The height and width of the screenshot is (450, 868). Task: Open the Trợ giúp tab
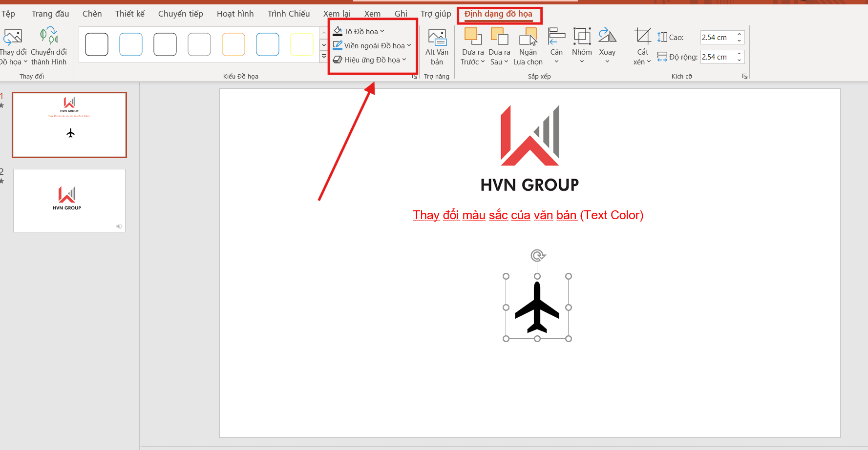436,14
